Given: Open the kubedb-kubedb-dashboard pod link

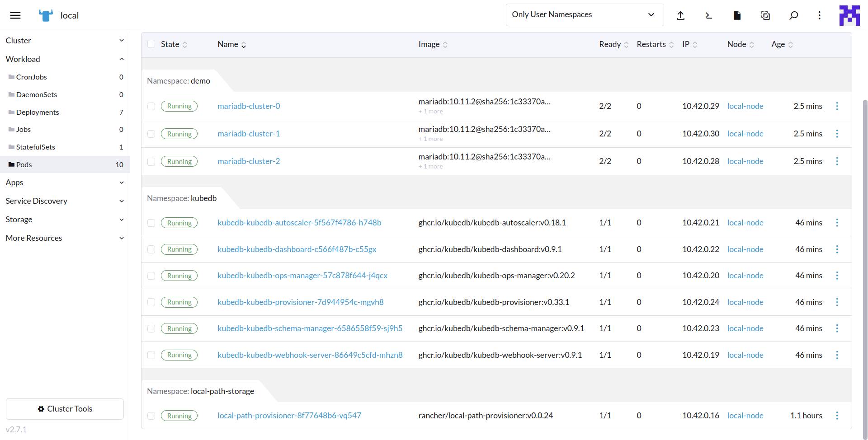Looking at the screenshot, I should tap(297, 249).
